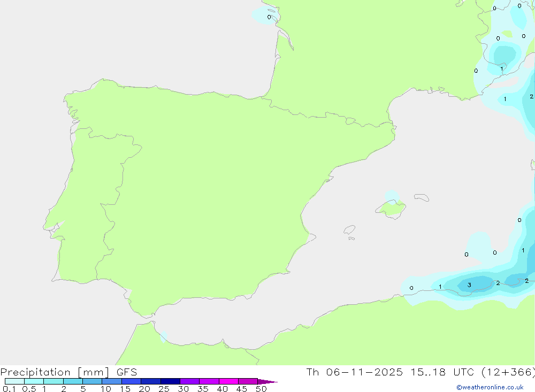The image size is (535, 392).
Task: Select the 2–5 mm legend swatch
Action: click(x=73, y=381)
